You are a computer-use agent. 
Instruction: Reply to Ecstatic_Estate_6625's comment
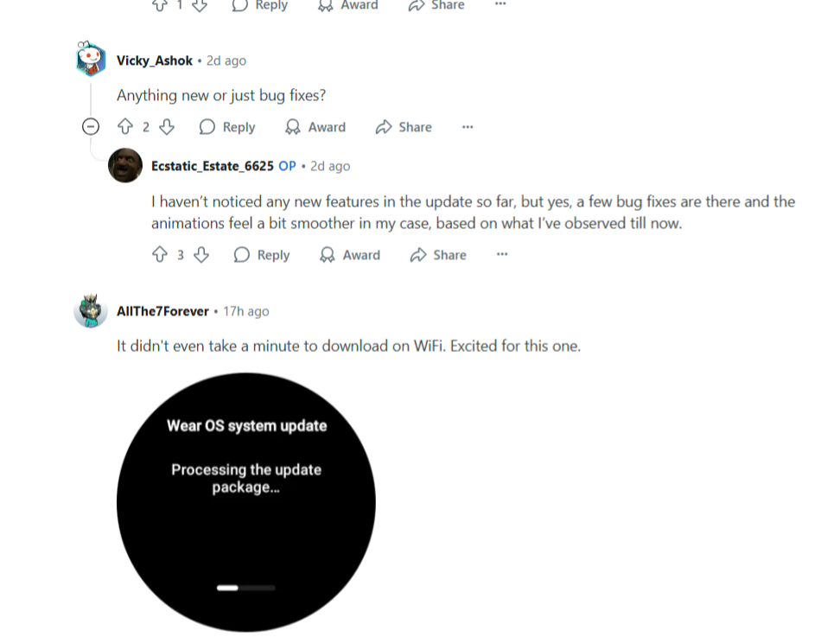[x=262, y=254]
